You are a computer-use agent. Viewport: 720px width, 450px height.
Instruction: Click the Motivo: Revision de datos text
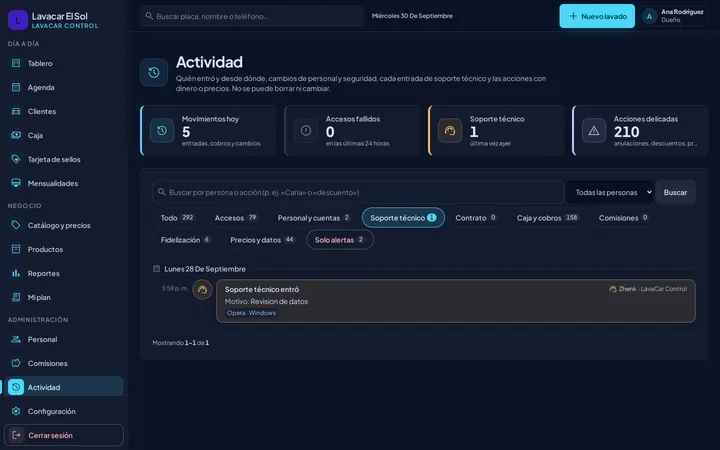(266, 302)
